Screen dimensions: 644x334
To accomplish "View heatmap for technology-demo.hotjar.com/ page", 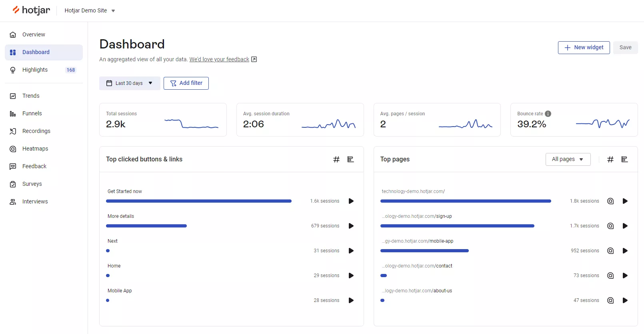I will tap(610, 201).
